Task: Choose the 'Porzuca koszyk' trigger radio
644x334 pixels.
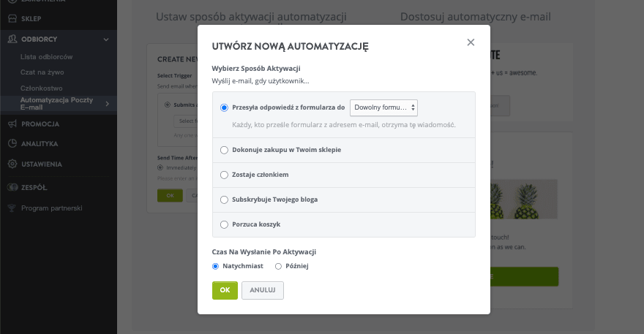Action: [x=224, y=224]
